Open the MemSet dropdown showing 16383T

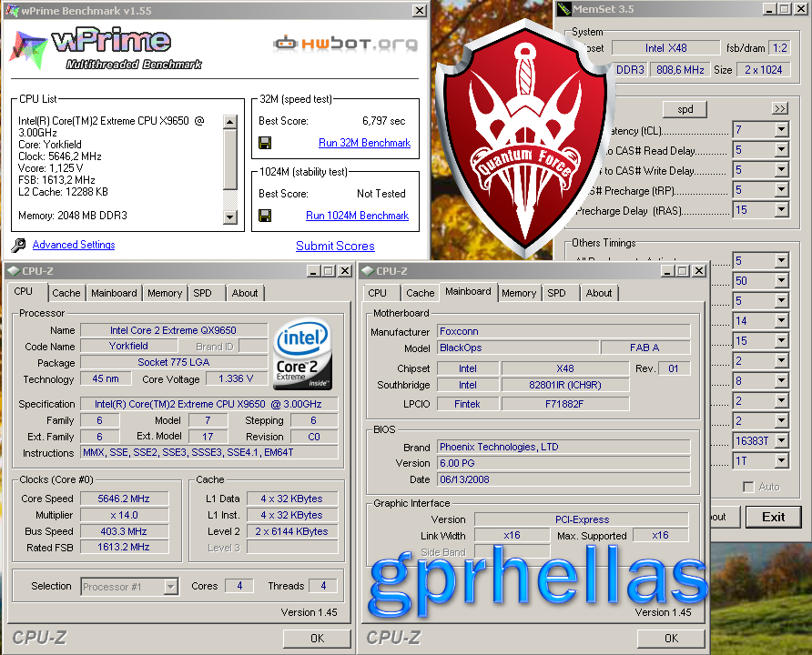pos(782,441)
